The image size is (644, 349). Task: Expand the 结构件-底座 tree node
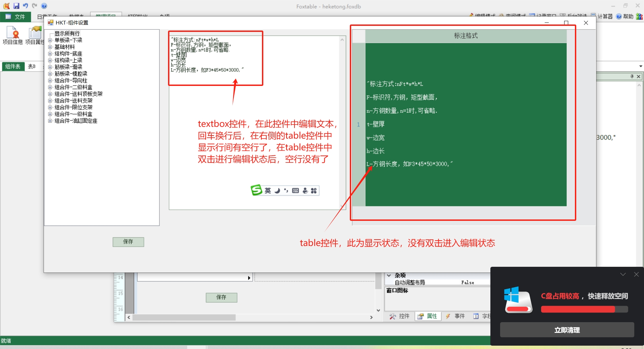pyautogui.click(x=50, y=54)
